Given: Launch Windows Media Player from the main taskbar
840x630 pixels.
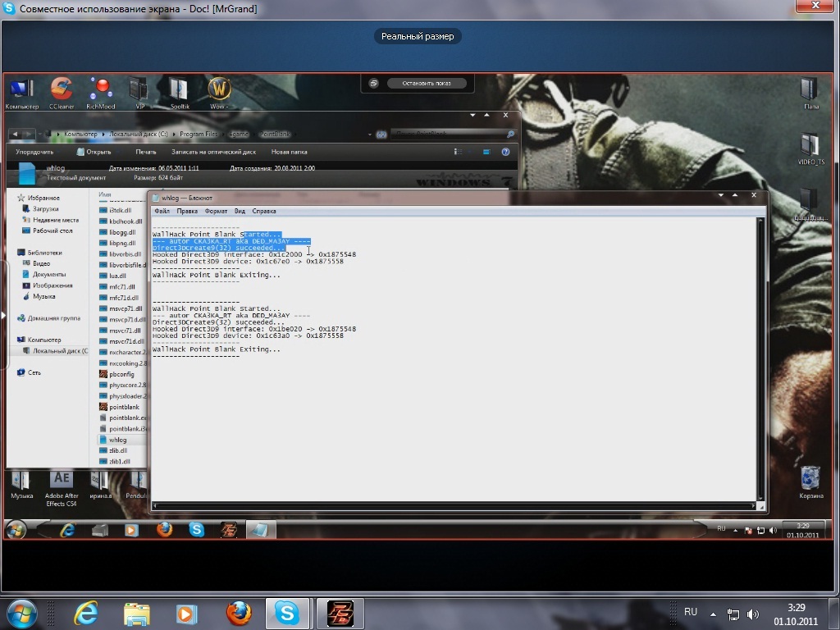Looking at the screenshot, I should pyautogui.click(x=187, y=613).
